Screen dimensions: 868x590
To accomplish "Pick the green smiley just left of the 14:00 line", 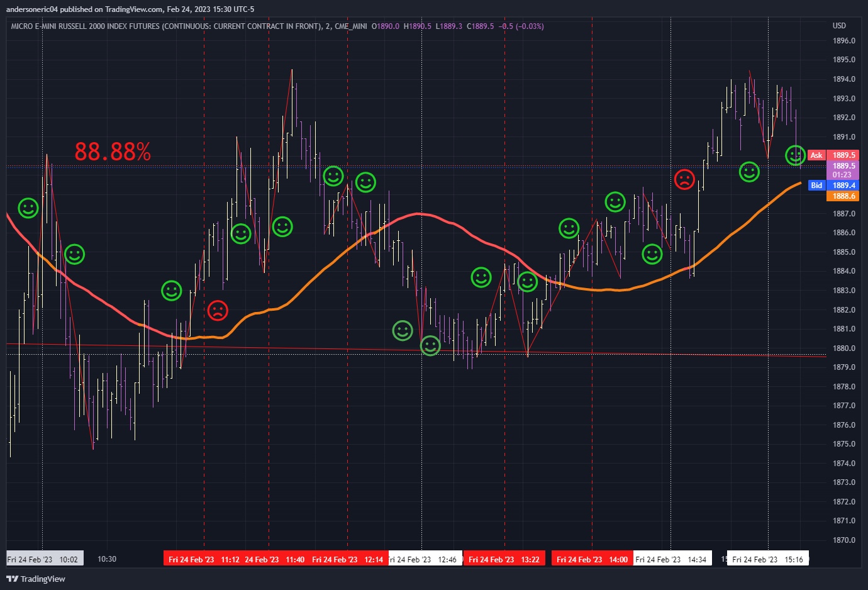I will [569, 228].
